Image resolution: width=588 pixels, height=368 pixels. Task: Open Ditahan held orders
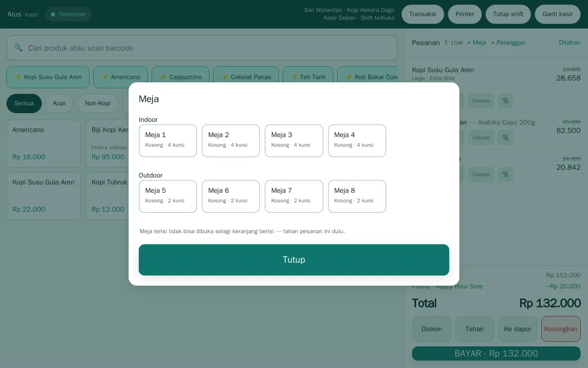[570, 43]
